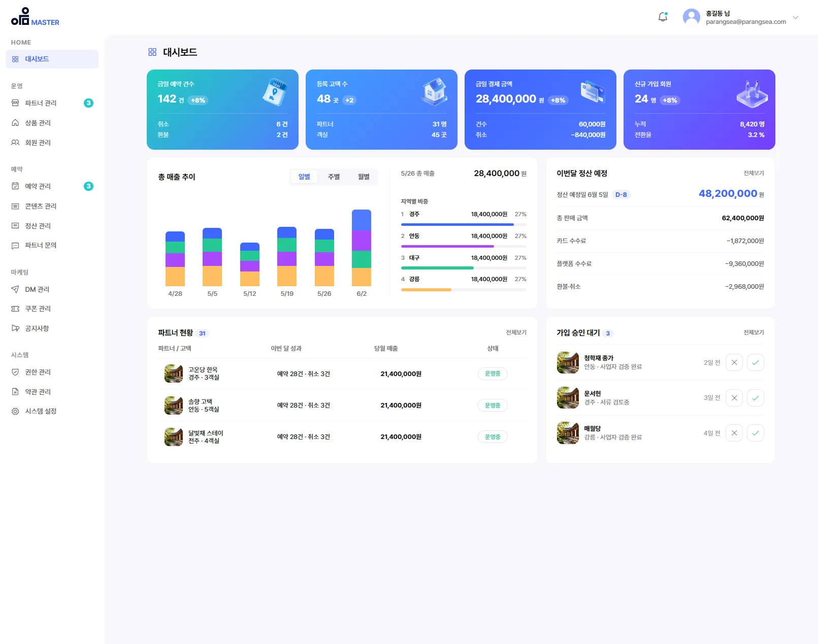Expand the user account dropdown chevron
The image size is (818, 644).
[795, 17]
